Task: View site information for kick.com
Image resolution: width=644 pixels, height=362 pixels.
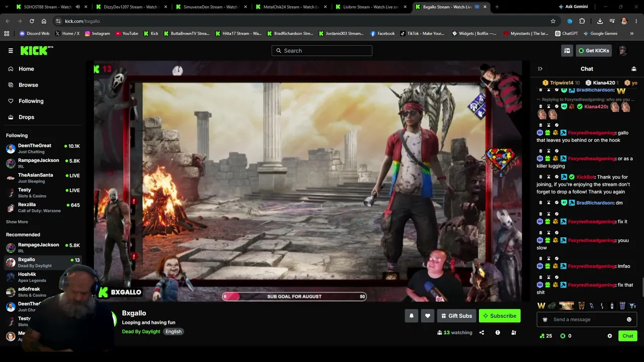Action: click(58, 21)
